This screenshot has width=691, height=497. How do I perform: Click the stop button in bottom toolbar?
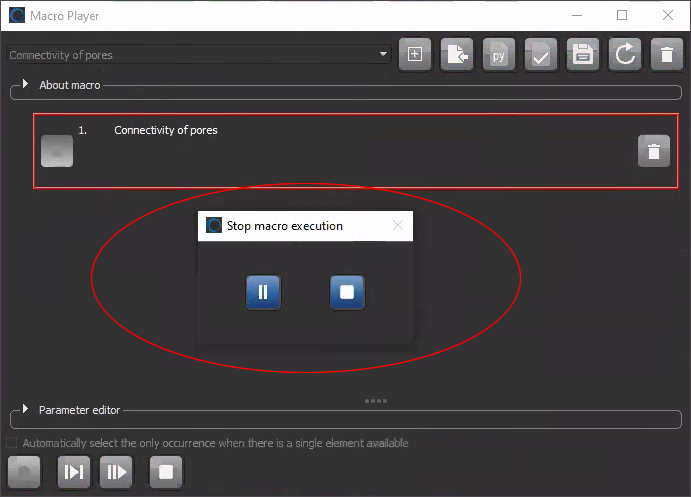[166, 472]
